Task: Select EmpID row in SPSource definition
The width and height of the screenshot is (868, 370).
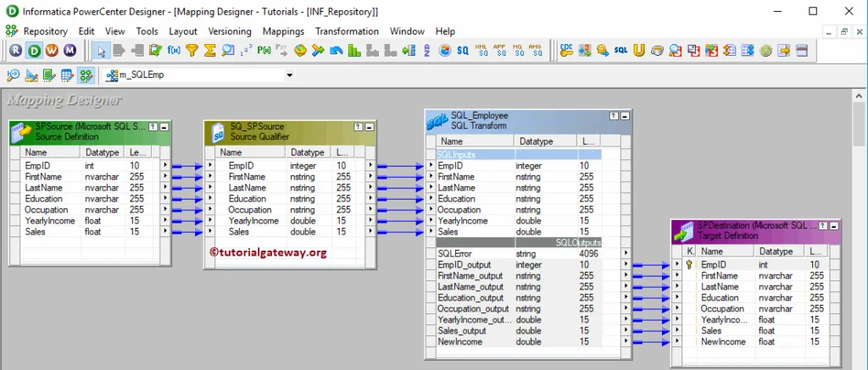Action: (90, 165)
